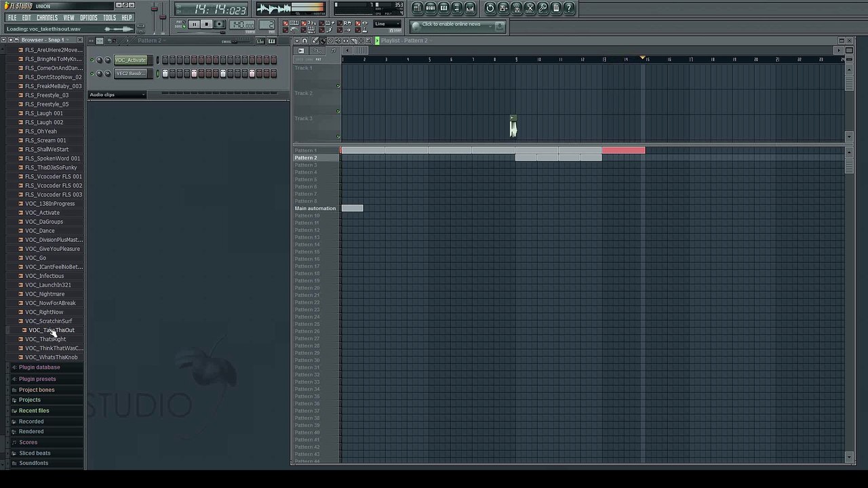The width and height of the screenshot is (868, 488).
Task: Adjust the master volume slider
Action: (x=154, y=17)
